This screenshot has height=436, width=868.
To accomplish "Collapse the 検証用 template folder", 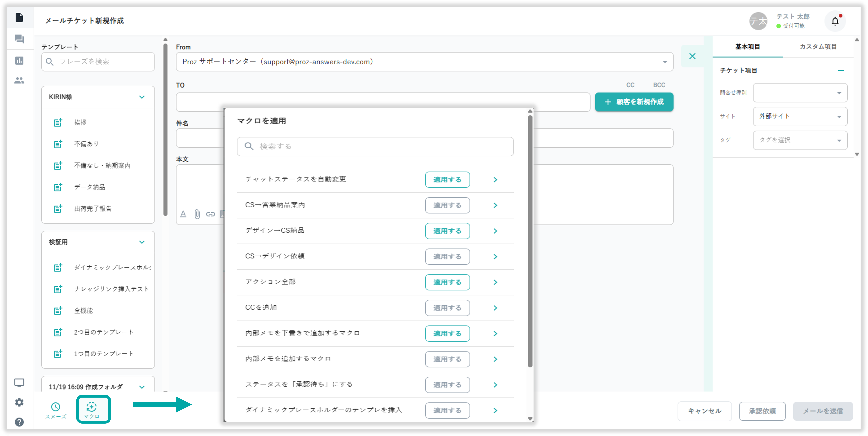I will 142,242.
